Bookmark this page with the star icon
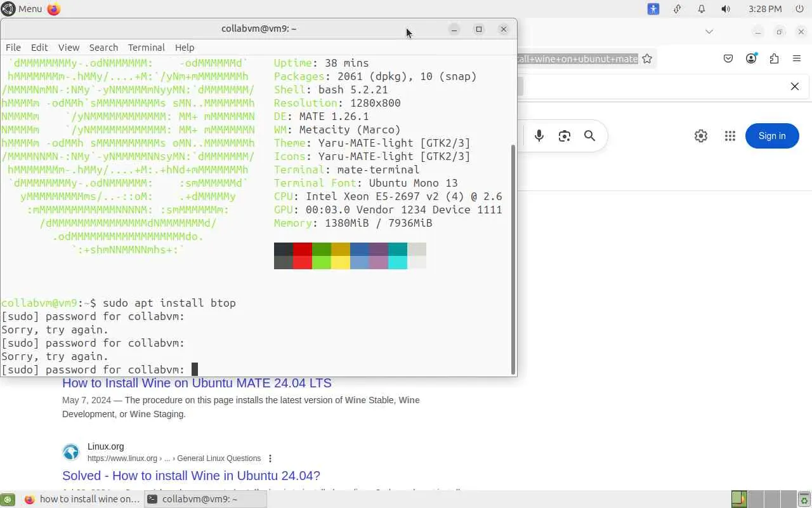 pyautogui.click(x=647, y=58)
